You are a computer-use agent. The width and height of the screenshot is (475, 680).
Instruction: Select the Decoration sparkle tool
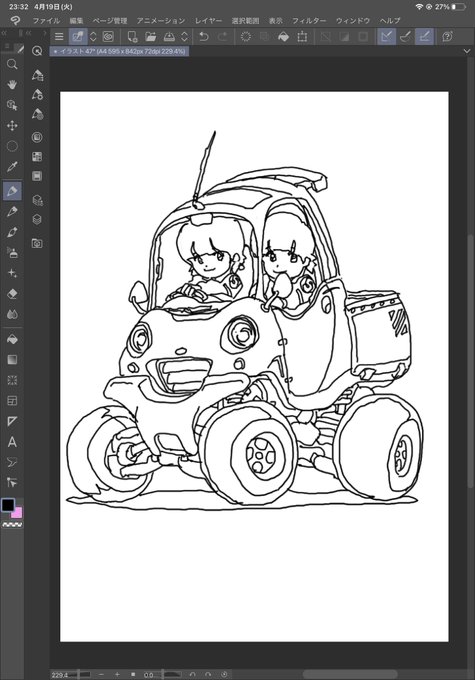click(x=12, y=273)
